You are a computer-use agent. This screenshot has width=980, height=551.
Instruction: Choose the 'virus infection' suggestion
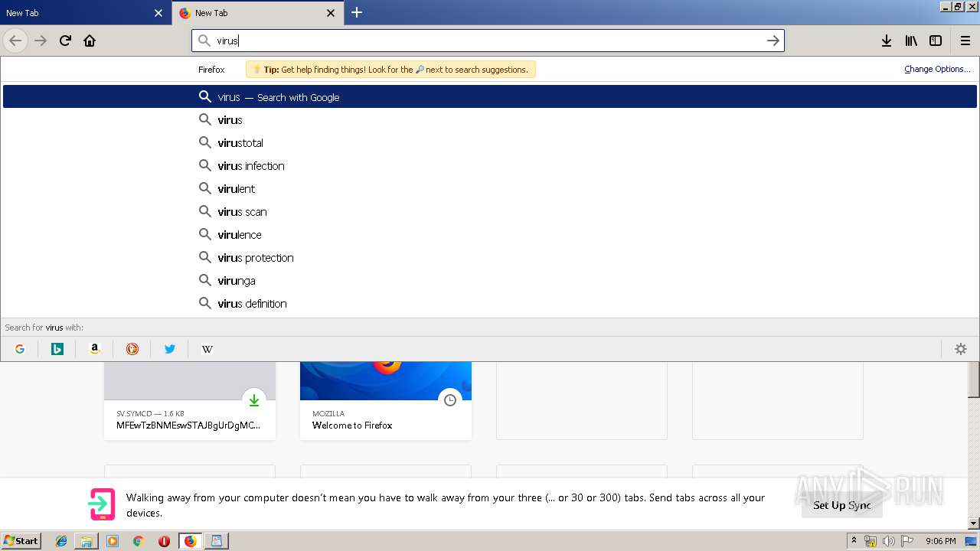[x=490, y=165]
